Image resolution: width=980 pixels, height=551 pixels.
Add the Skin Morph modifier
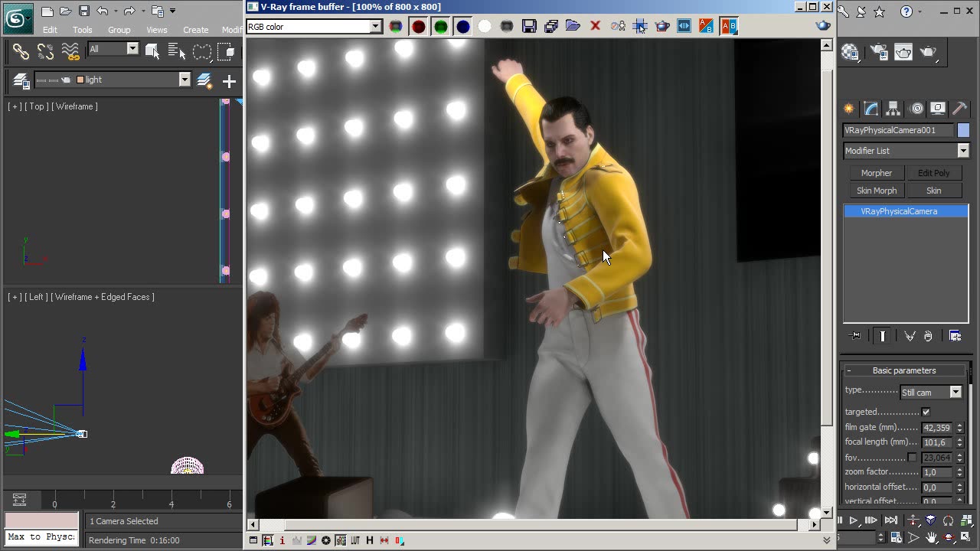[877, 191]
